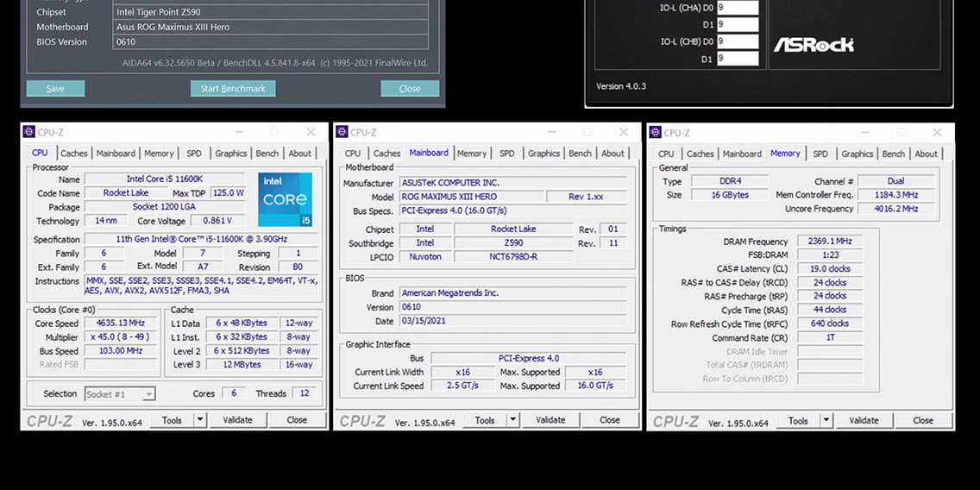This screenshot has height=490, width=980.
Task: Open Tools dropdown arrow in Memory window
Action: tap(826, 421)
